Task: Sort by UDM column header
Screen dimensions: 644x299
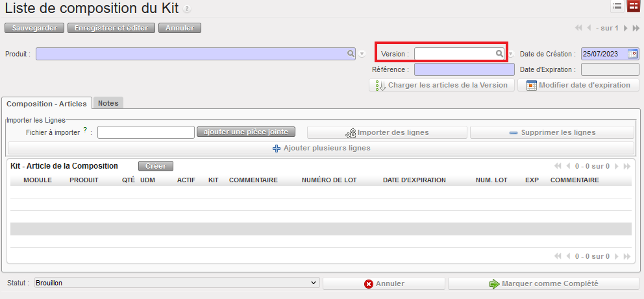Action: [147, 180]
